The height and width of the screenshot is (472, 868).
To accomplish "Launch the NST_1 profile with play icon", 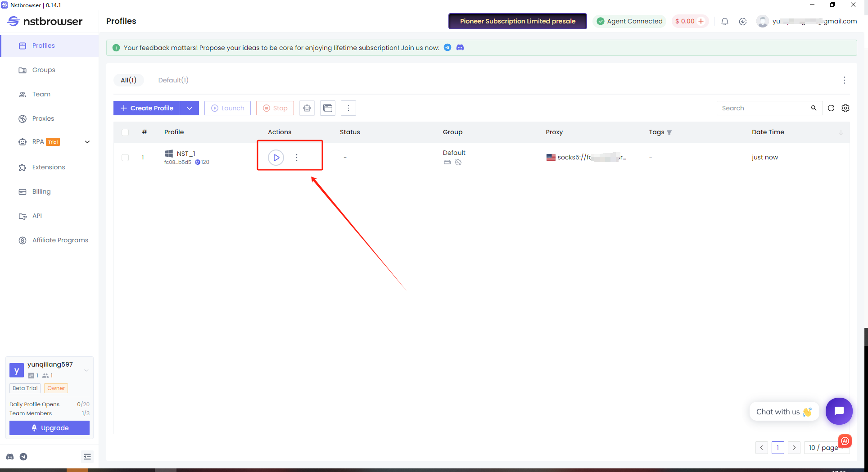I will [x=276, y=158].
